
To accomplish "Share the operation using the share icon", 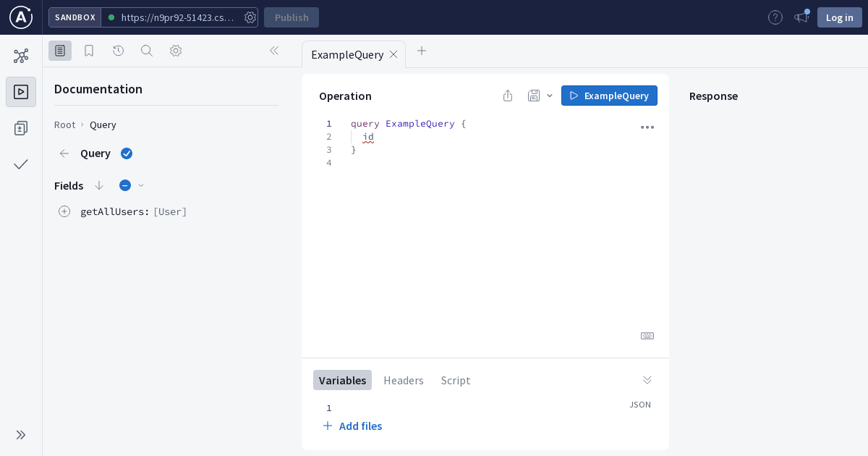I will tap(507, 96).
